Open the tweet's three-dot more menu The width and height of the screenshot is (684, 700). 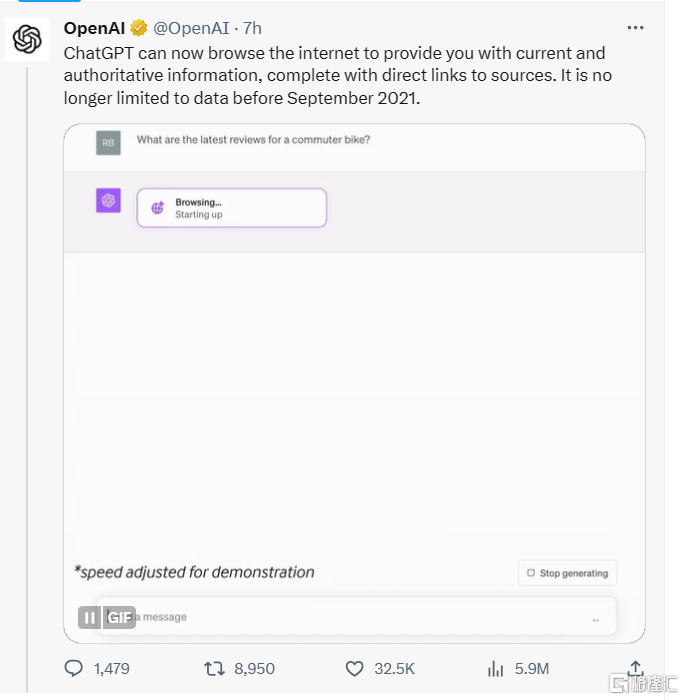click(x=635, y=28)
